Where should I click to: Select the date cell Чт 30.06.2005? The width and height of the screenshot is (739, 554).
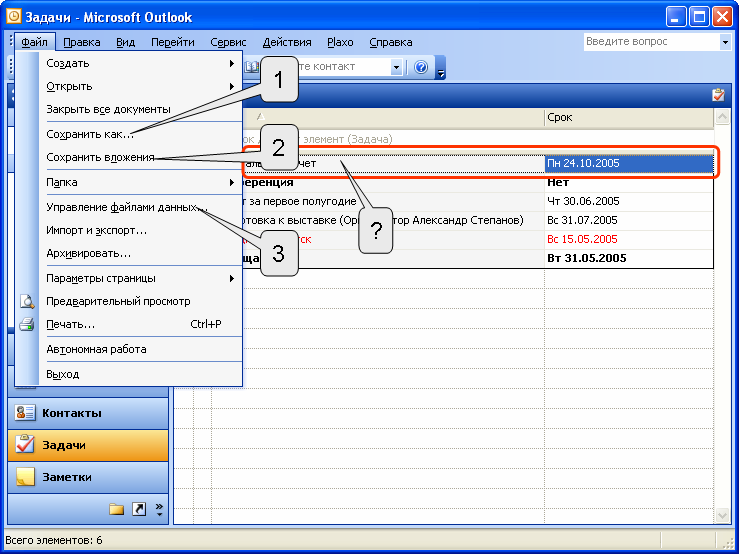click(629, 201)
